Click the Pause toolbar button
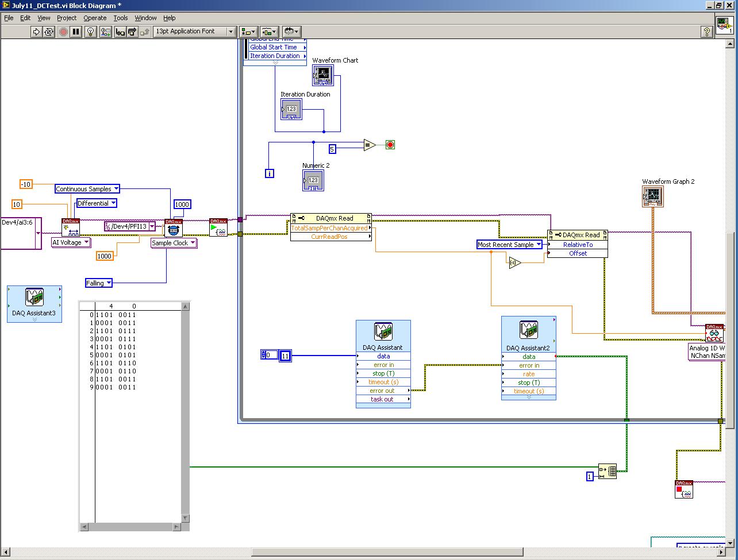This screenshot has width=738, height=560. pyautogui.click(x=76, y=32)
